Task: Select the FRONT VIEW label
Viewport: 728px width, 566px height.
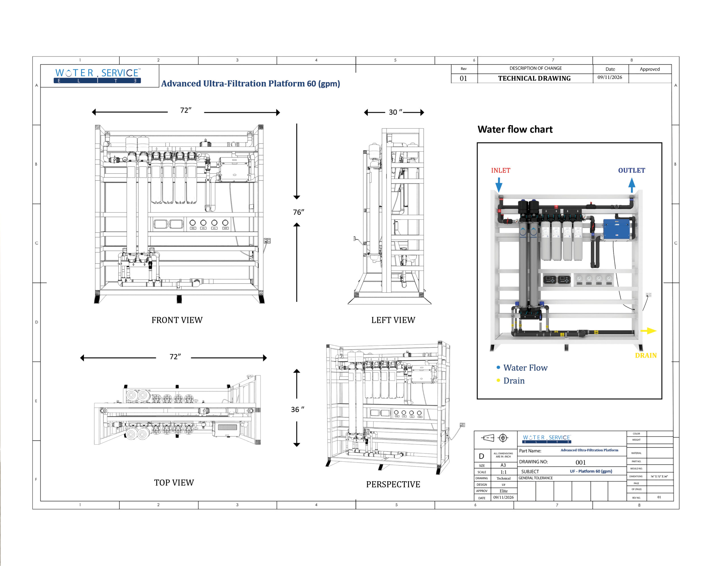Action: [177, 320]
